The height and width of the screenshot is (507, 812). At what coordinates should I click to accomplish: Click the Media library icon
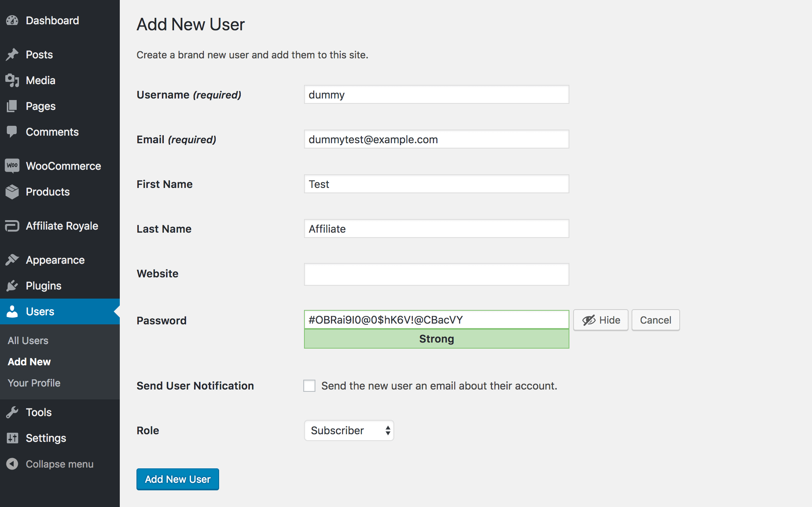coord(12,80)
